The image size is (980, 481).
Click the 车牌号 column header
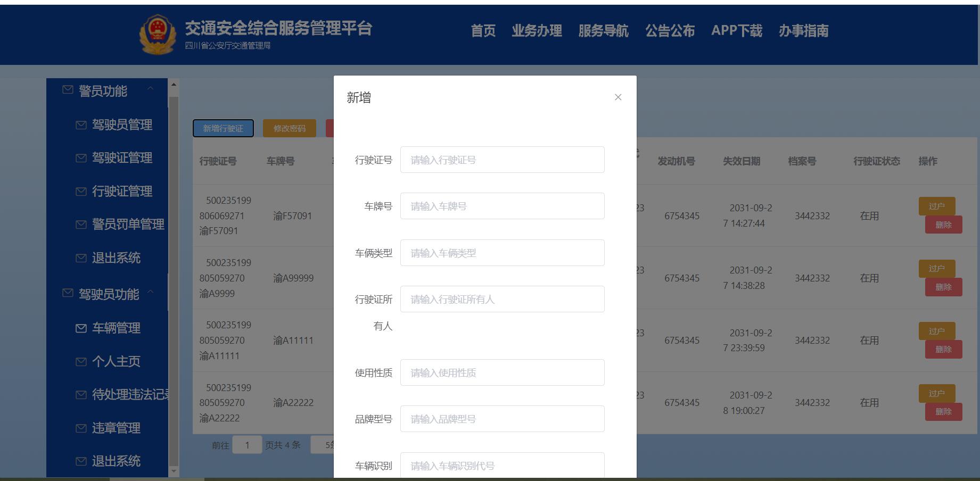click(x=281, y=161)
